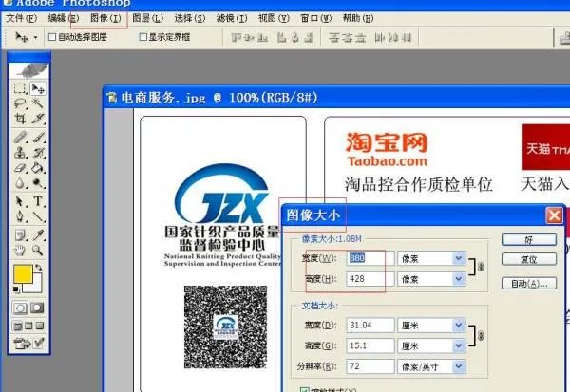Select the Move tool in toolbox
The width and height of the screenshot is (570, 392).
pyautogui.click(x=38, y=88)
